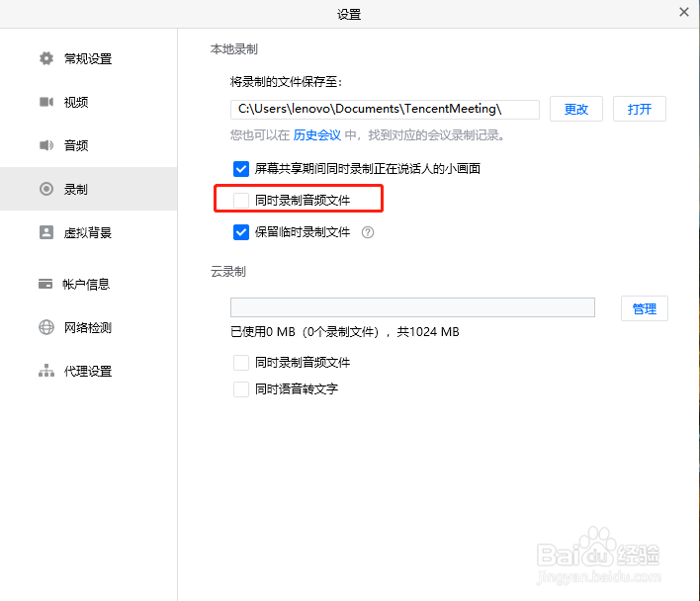Click the network tree icon for 代理设置

(x=46, y=371)
